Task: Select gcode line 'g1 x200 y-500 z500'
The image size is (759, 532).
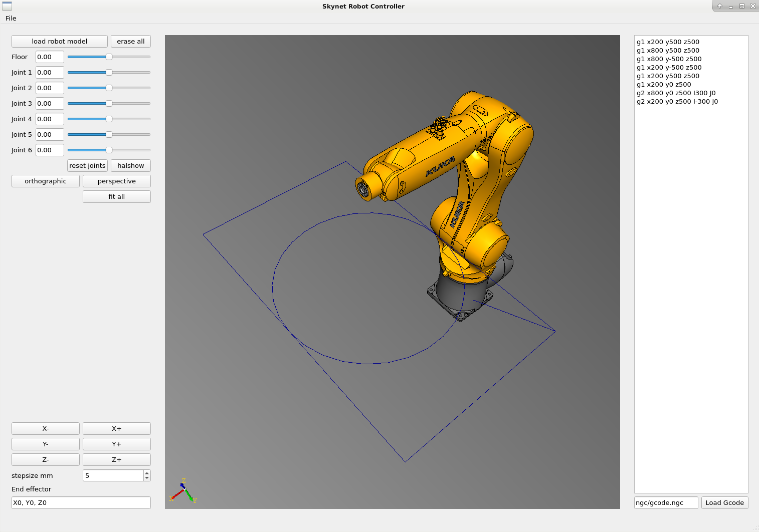Action: pyautogui.click(x=669, y=68)
